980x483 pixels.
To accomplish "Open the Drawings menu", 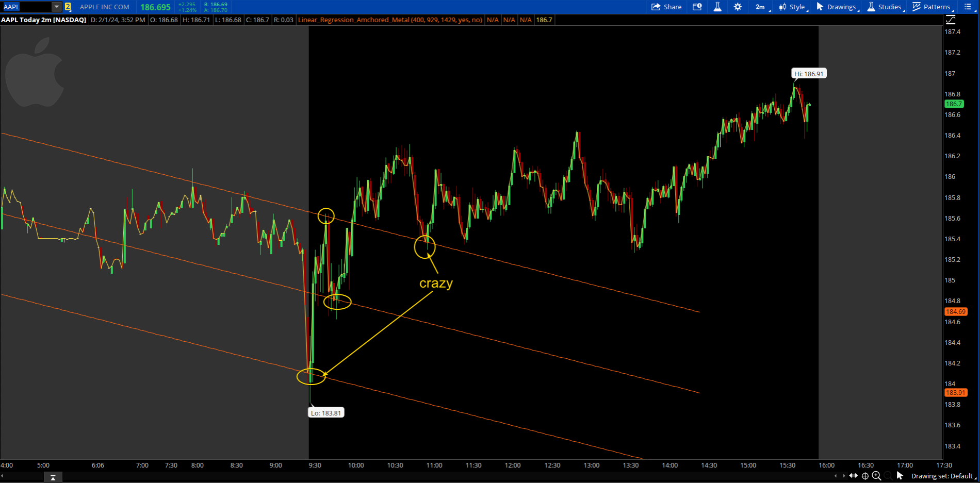I will (838, 7).
